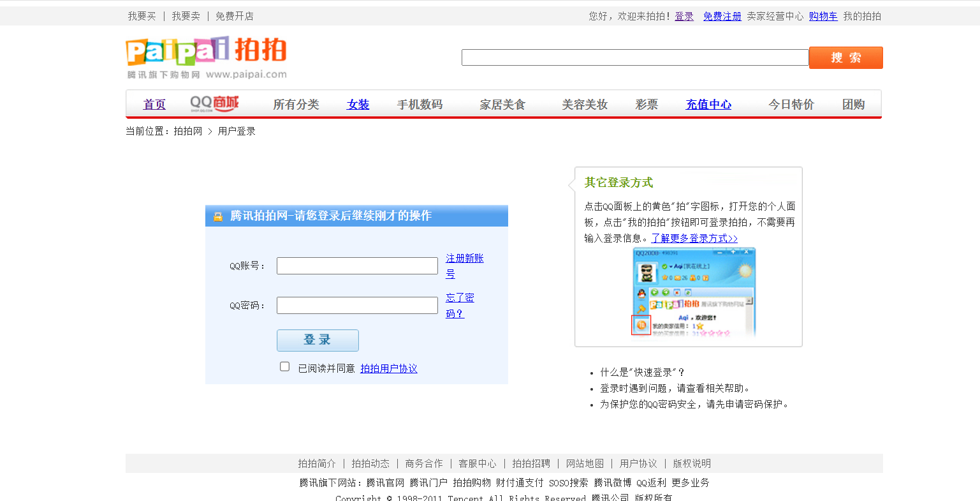Click 我要卖 in top bar
Screen dimensions: 980x501
click(186, 16)
